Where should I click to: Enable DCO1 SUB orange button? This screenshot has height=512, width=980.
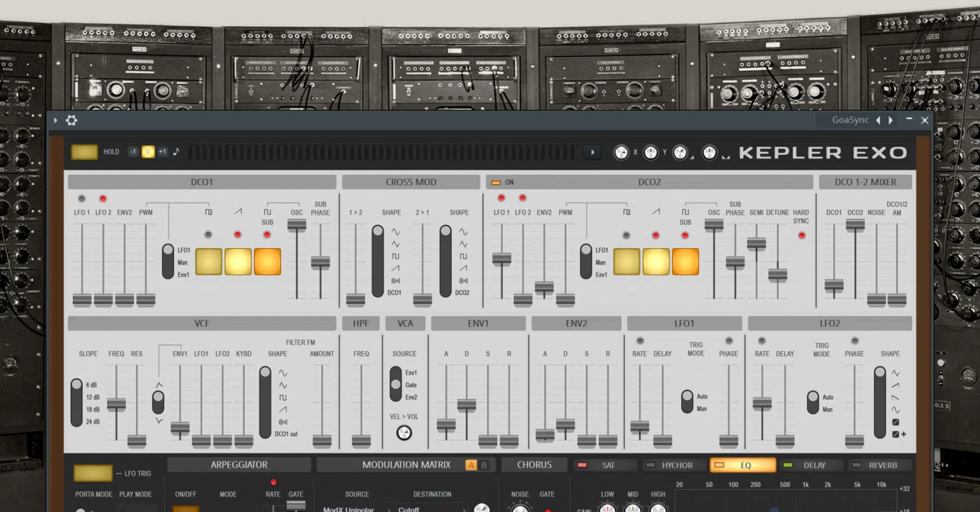(x=267, y=261)
